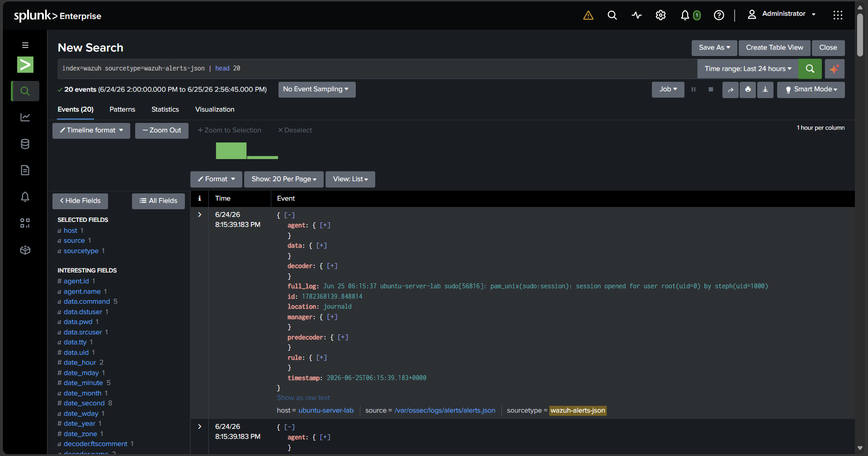Select the Search icon in sidebar
The width and height of the screenshot is (868, 456).
(x=25, y=91)
